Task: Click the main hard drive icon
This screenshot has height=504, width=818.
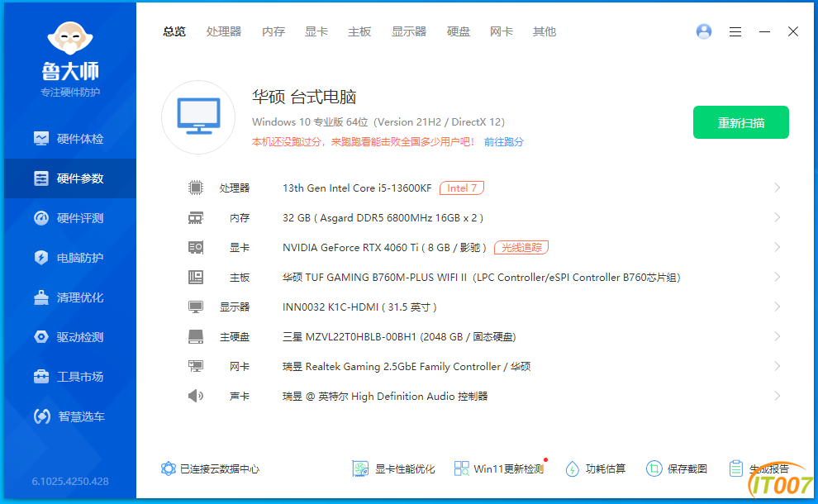Action: 196,336
